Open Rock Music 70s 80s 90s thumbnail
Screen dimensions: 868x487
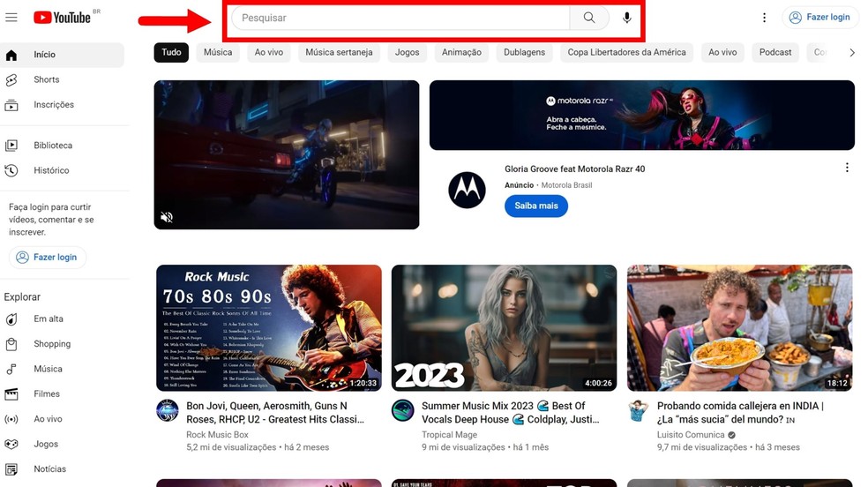tap(269, 327)
